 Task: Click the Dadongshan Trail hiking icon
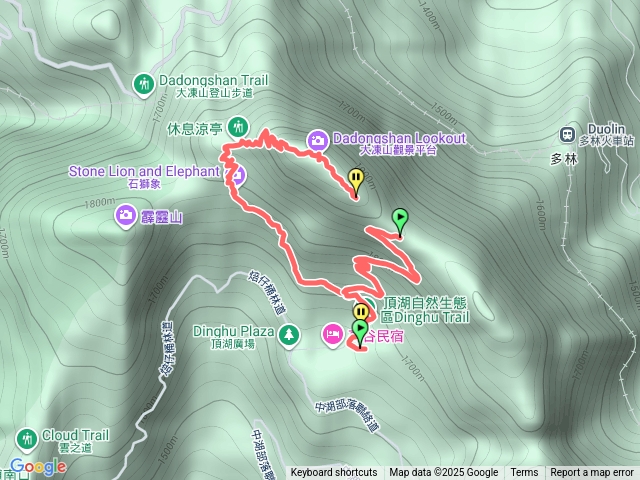click(143, 85)
